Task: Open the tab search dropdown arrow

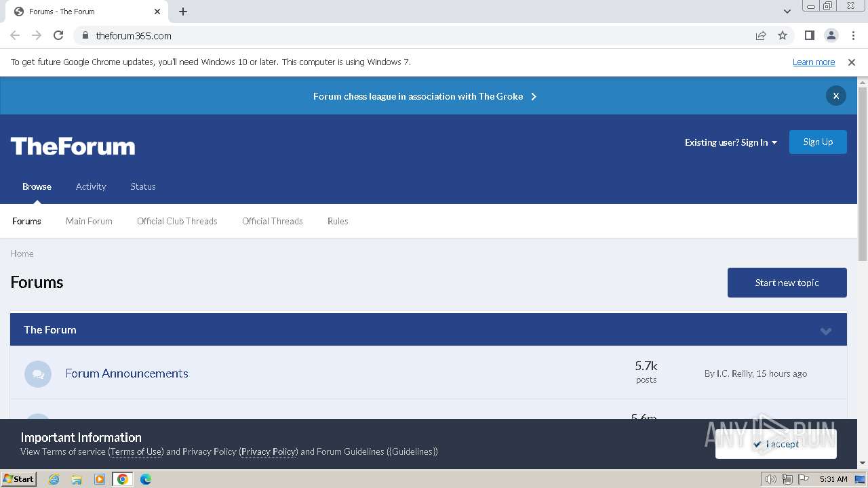Action: click(787, 12)
